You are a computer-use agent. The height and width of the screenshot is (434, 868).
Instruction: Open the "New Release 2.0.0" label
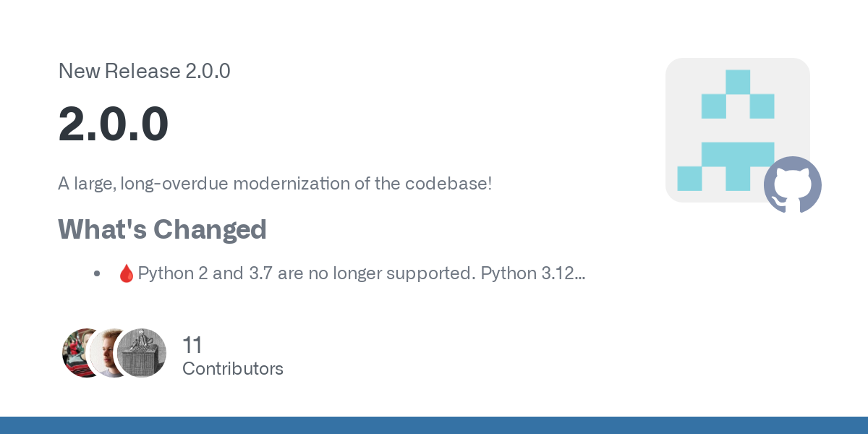[x=144, y=71]
